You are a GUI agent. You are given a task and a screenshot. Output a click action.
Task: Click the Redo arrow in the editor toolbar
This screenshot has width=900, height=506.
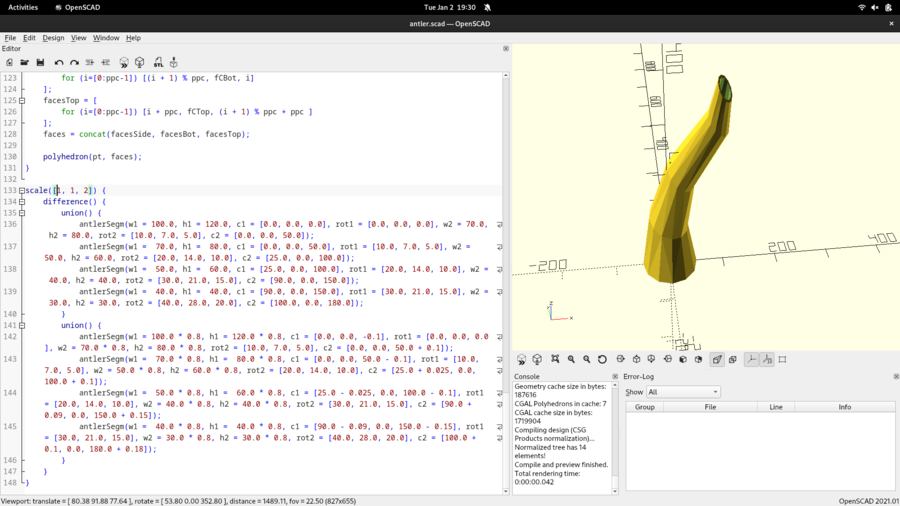(x=74, y=62)
